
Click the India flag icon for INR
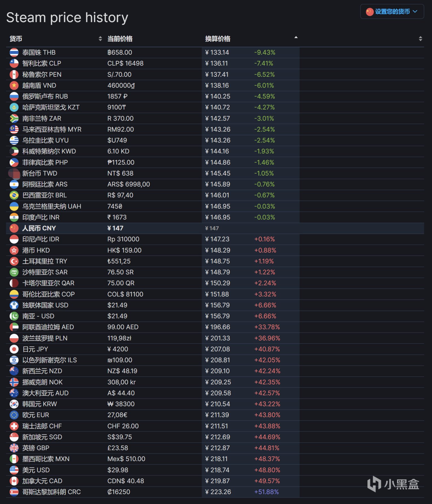[x=14, y=218]
